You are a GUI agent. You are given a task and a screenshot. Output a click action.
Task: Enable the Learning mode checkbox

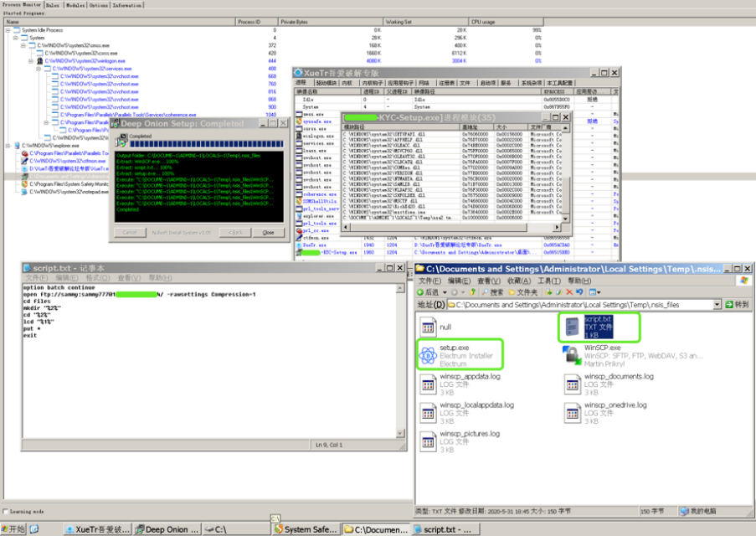click(5, 511)
